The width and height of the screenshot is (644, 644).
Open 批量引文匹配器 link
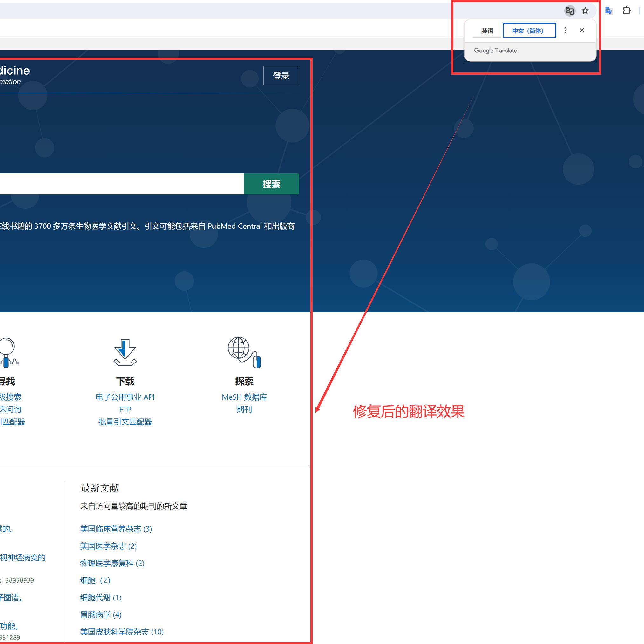(x=125, y=422)
